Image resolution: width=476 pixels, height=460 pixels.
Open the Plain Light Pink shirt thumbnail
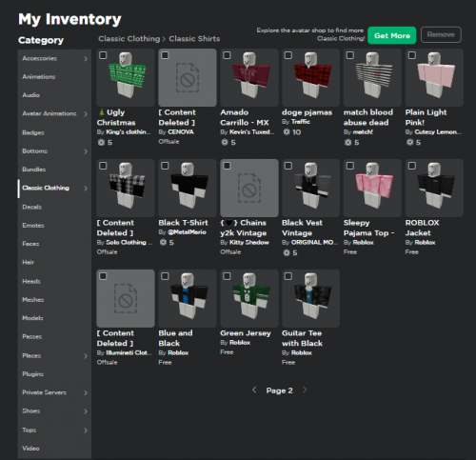pos(434,77)
